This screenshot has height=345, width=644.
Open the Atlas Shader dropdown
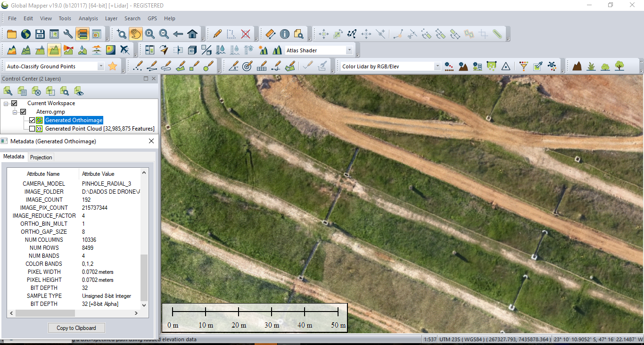tap(349, 50)
